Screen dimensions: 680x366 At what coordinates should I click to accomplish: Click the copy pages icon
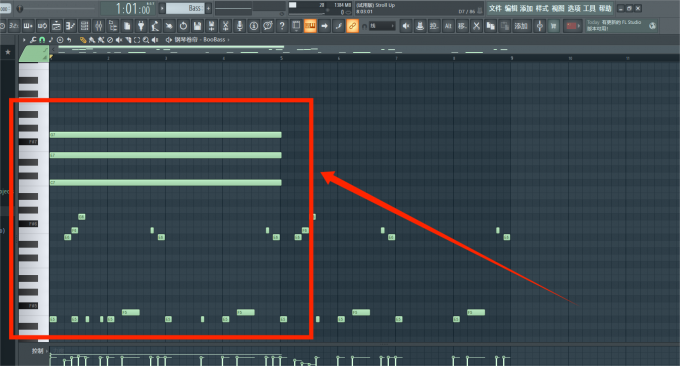click(x=490, y=26)
